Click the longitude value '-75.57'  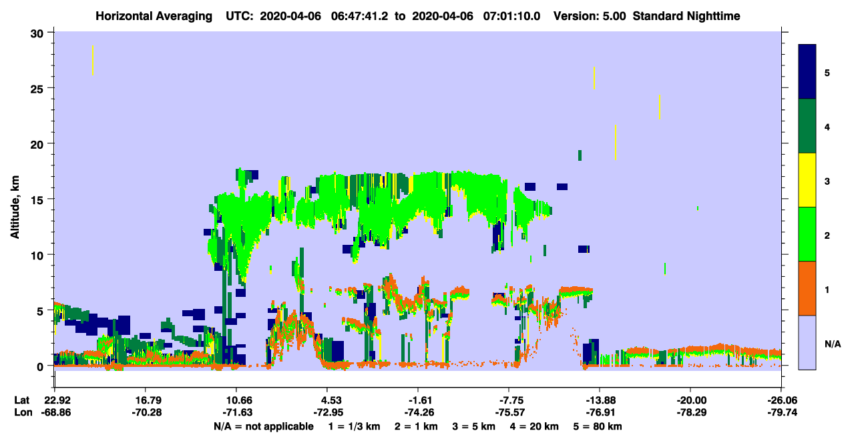pos(509,413)
